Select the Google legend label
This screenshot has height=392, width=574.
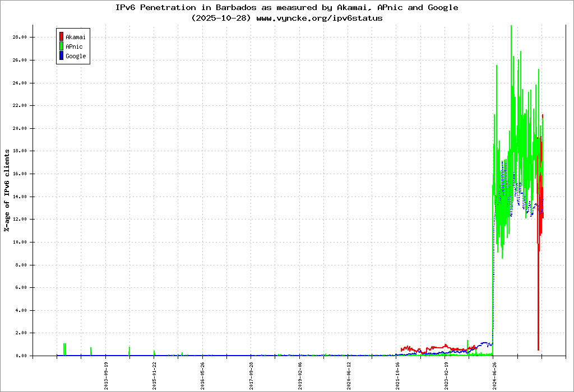coord(76,56)
